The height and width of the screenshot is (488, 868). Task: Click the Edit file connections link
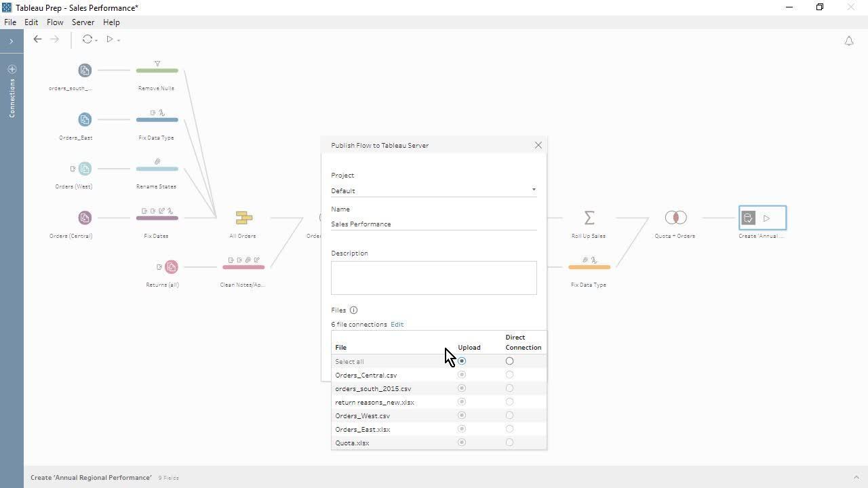[x=397, y=324]
